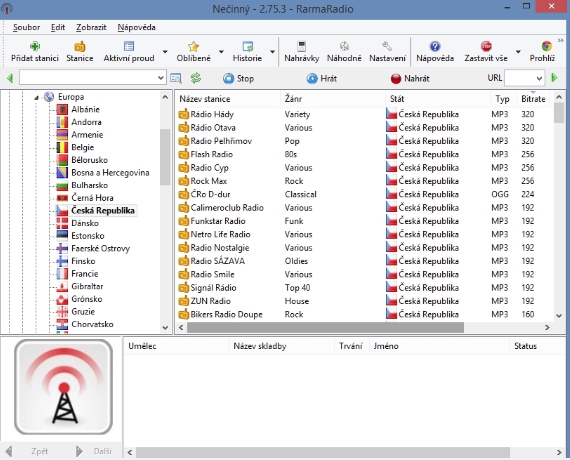The image size is (570, 460).
Task: Click the green back arrow icon
Action: coord(10,78)
